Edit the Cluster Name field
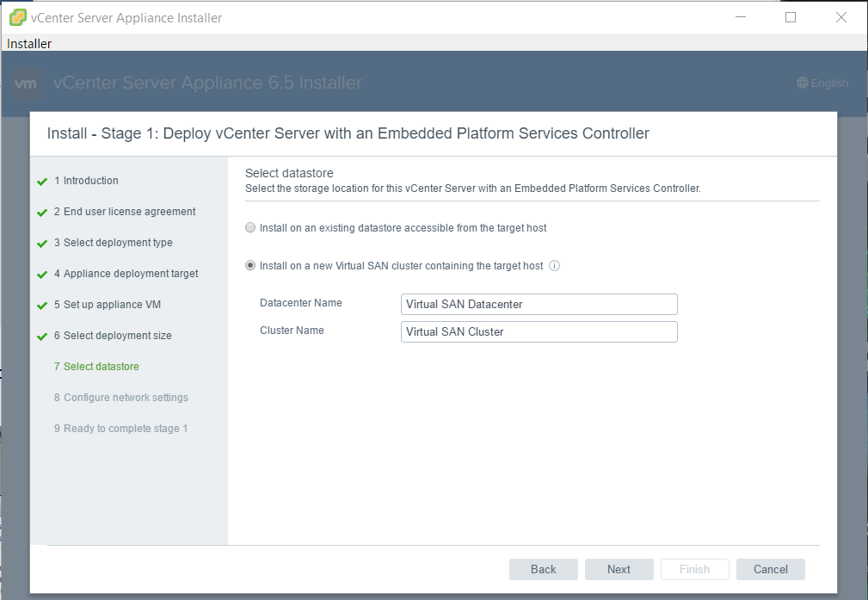This screenshot has height=600, width=868. click(539, 332)
